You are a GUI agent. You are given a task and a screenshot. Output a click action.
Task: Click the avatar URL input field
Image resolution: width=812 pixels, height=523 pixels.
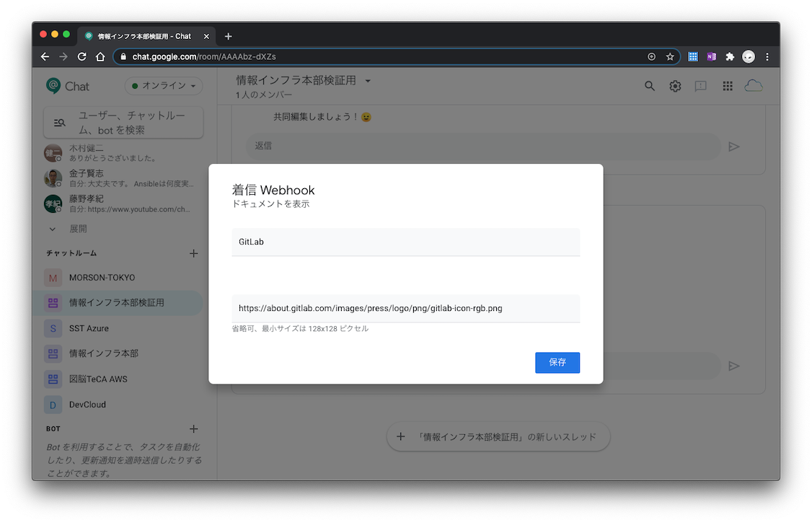pyautogui.click(x=405, y=308)
